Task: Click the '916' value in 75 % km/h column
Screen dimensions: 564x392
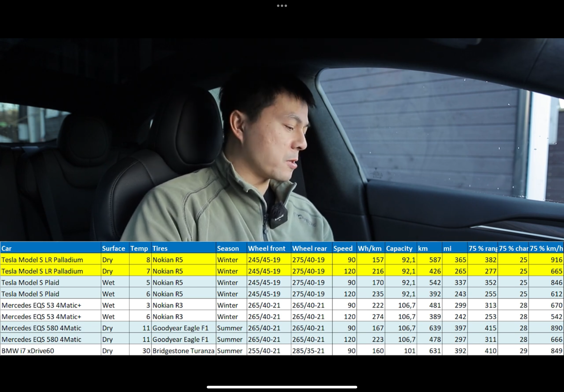Action: tap(546, 259)
